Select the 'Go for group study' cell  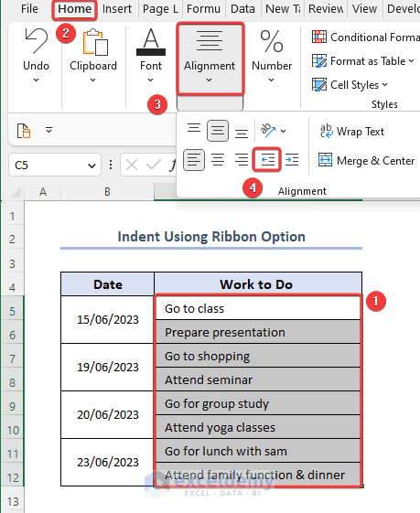pyautogui.click(x=258, y=403)
